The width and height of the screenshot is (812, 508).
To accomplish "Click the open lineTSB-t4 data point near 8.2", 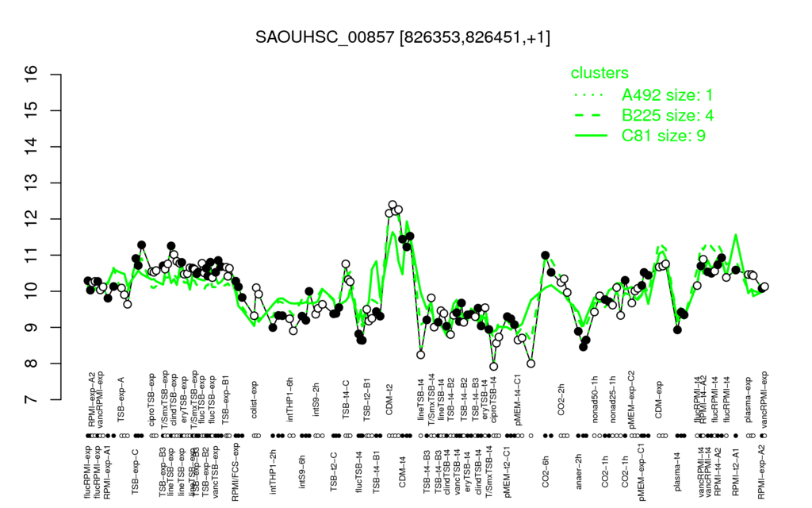I will 421,355.
